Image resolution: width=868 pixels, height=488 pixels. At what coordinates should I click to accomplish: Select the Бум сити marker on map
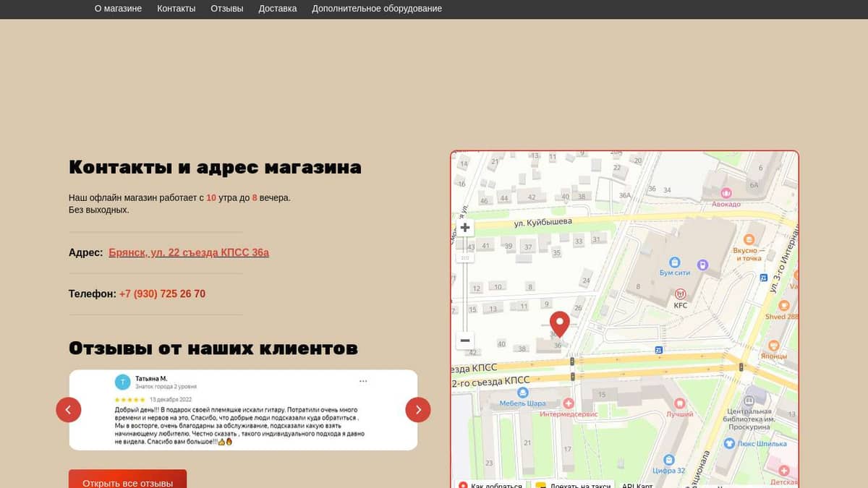click(675, 262)
